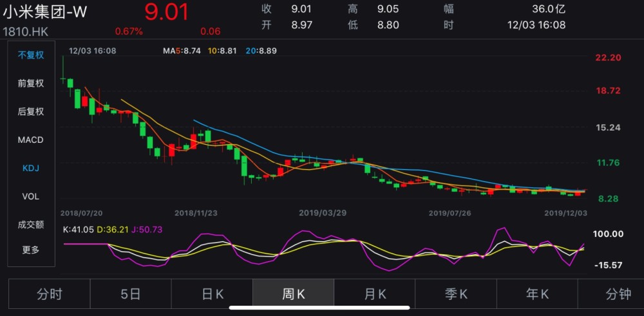Click the large 9.01 current price
The height and width of the screenshot is (316, 644).
[166, 12]
